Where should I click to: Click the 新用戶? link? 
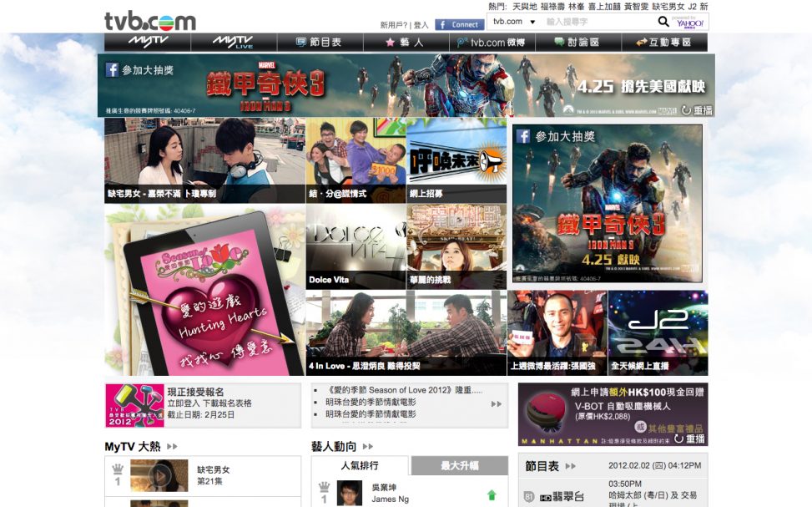point(394,25)
